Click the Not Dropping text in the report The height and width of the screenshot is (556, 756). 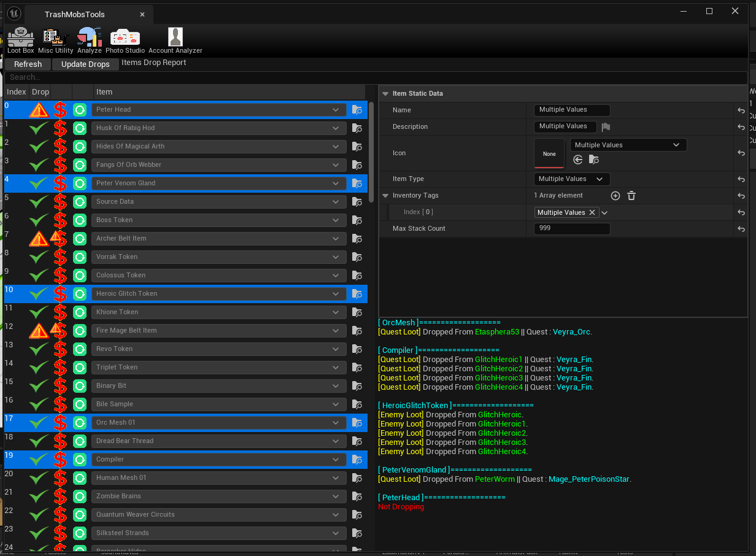[x=401, y=507]
